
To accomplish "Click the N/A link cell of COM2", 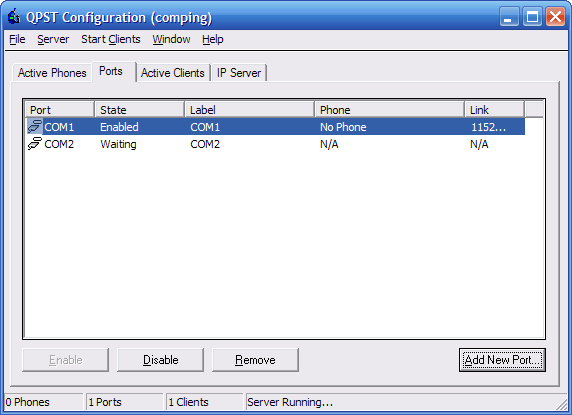I will [479, 144].
